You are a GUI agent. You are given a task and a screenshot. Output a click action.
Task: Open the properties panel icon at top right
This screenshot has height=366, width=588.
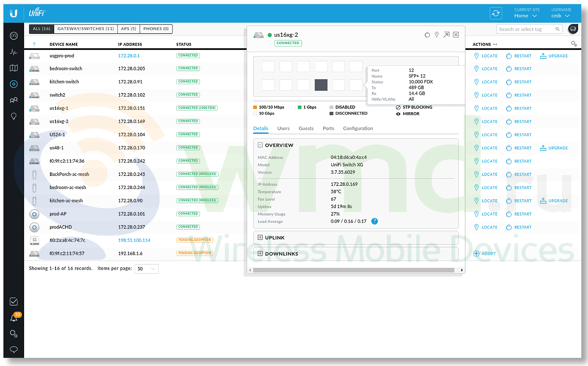(x=573, y=29)
